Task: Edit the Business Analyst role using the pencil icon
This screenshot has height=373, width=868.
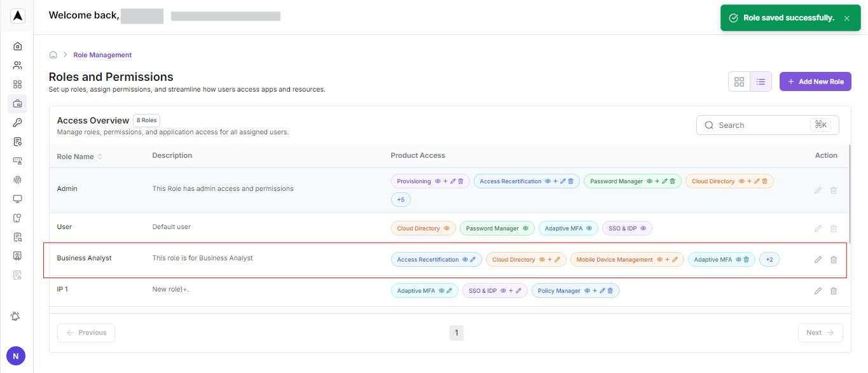Action: click(x=818, y=259)
